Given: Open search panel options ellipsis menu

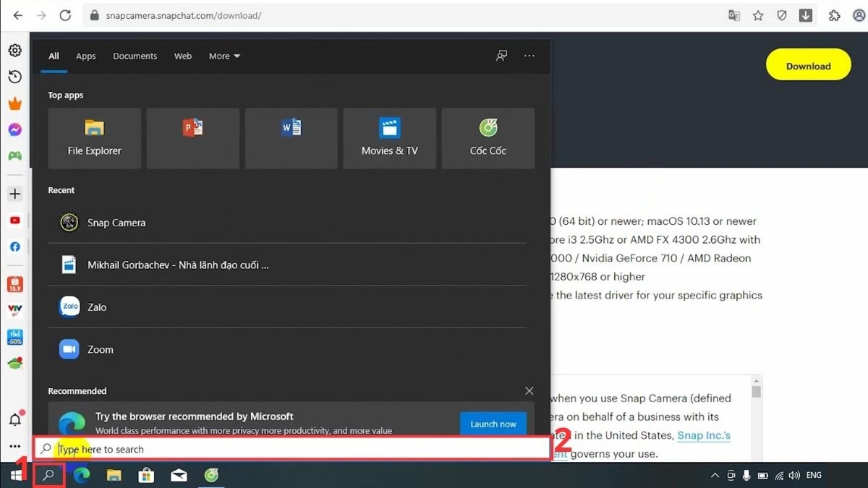Looking at the screenshot, I should click(529, 56).
